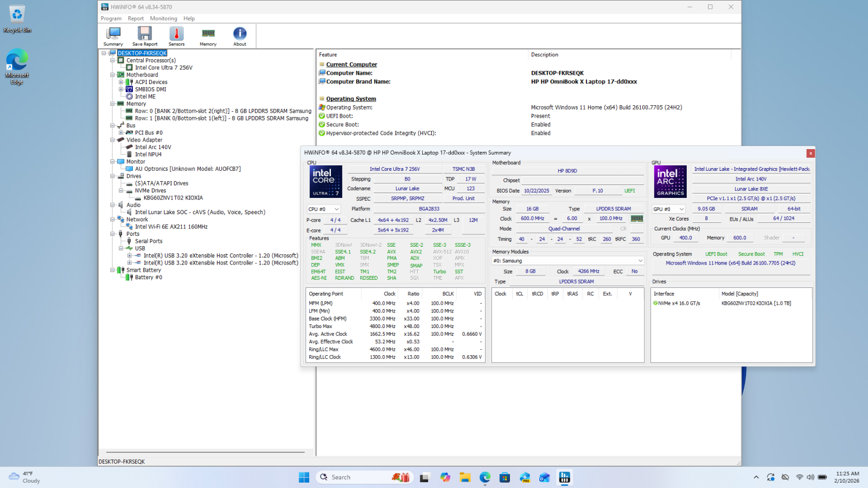Open the Report menu
Viewport: 868px width, 488px height.
(x=136, y=18)
